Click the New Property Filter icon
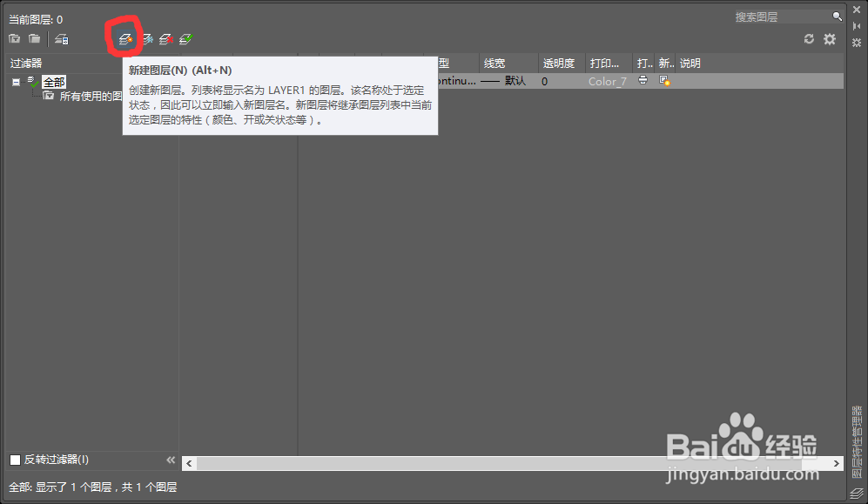868x504 pixels. coord(15,38)
